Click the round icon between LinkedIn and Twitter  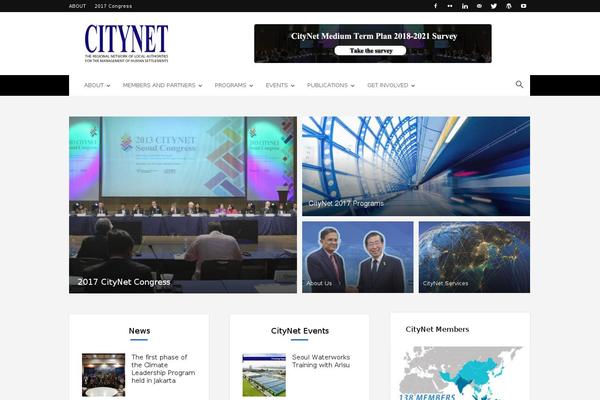(x=479, y=6)
